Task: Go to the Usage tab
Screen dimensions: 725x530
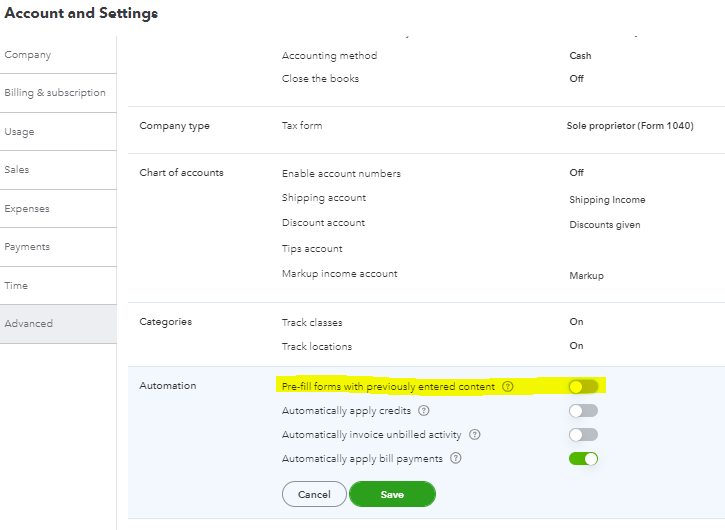Action: pos(20,132)
